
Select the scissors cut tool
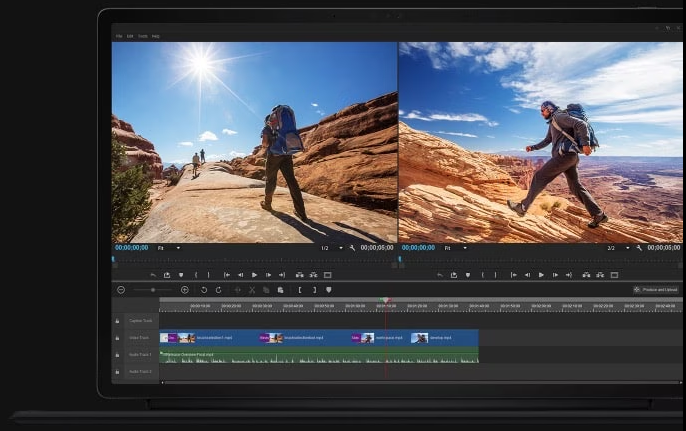tap(252, 290)
